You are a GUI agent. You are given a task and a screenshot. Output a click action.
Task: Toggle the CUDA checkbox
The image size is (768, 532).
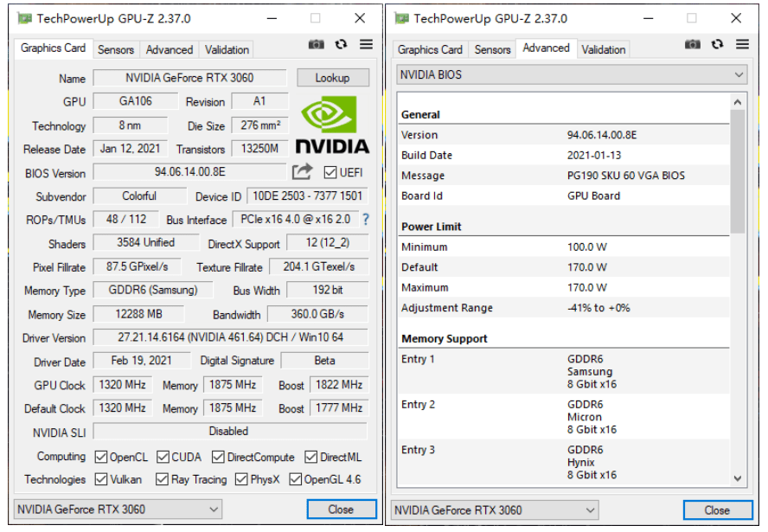click(x=163, y=457)
